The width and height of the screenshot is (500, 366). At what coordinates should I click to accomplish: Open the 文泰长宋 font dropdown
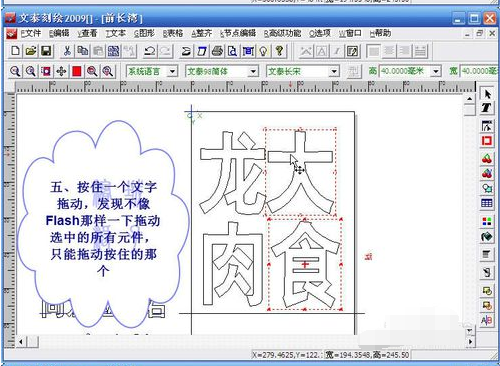point(334,71)
